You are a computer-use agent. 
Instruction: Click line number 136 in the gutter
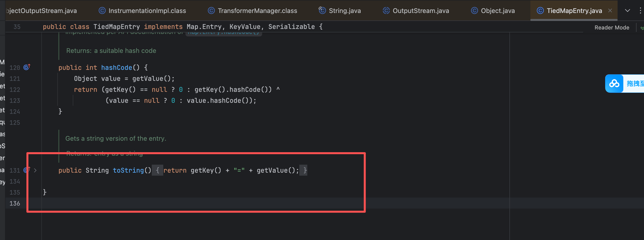pos(15,203)
